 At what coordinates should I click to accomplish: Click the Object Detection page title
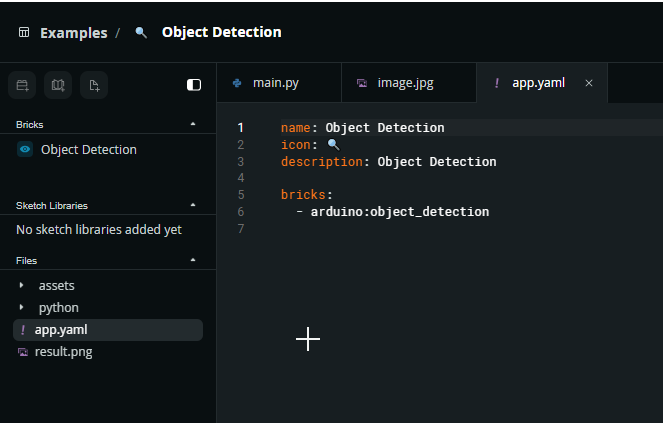point(222,32)
